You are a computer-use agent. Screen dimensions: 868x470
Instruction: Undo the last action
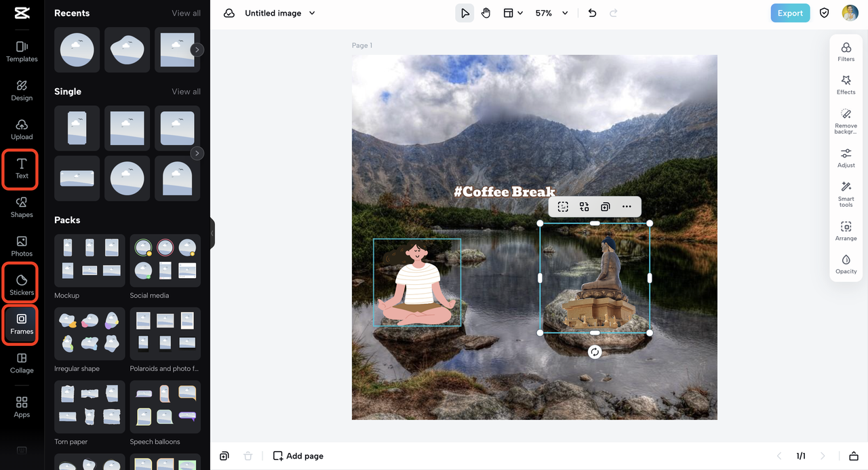592,13
